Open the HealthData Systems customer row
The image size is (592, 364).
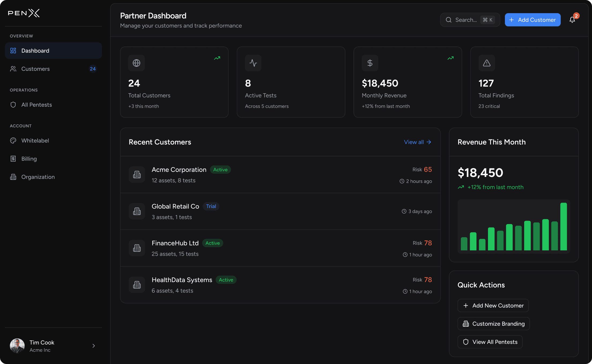[280, 285]
